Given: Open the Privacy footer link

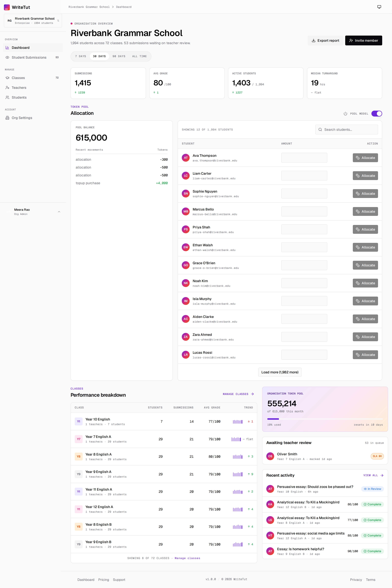Looking at the screenshot, I should tap(356, 580).
